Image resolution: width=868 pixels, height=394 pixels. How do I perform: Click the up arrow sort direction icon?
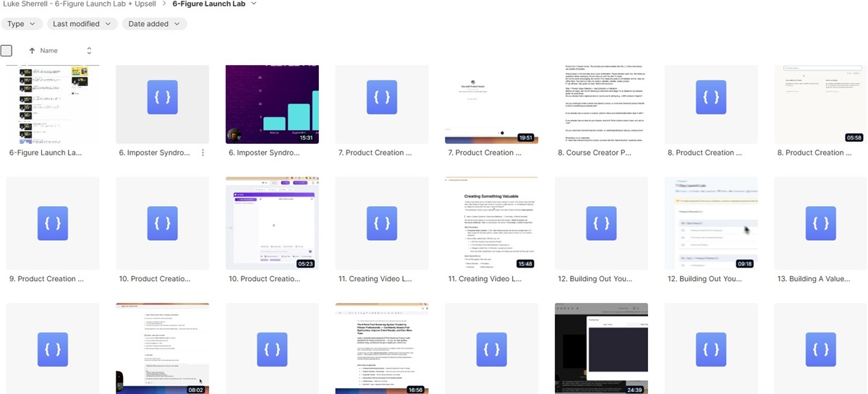tap(32, 51)
